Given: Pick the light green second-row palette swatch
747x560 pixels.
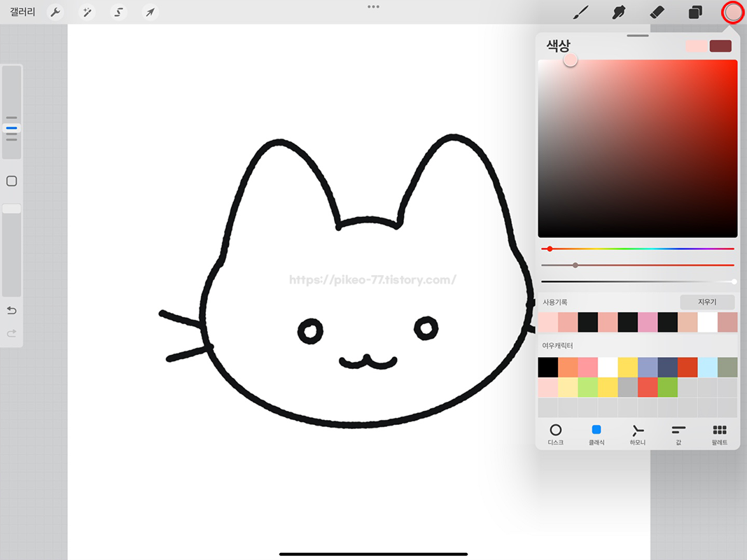Looking at the screenshot, I should point(588,387).
